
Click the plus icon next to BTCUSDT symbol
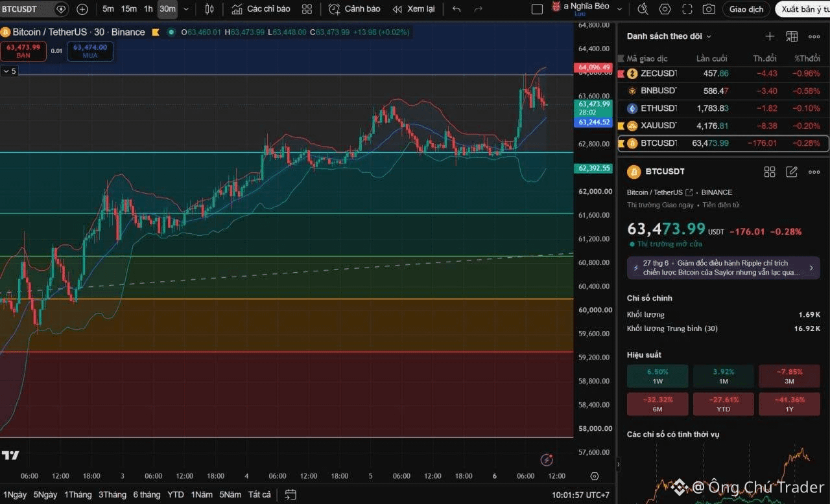[x=82, y=9]
